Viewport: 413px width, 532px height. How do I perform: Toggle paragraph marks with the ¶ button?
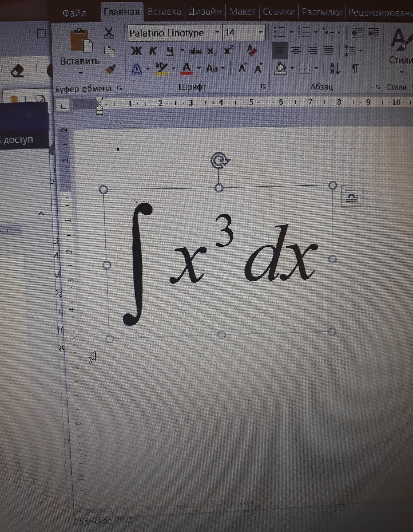355,69
